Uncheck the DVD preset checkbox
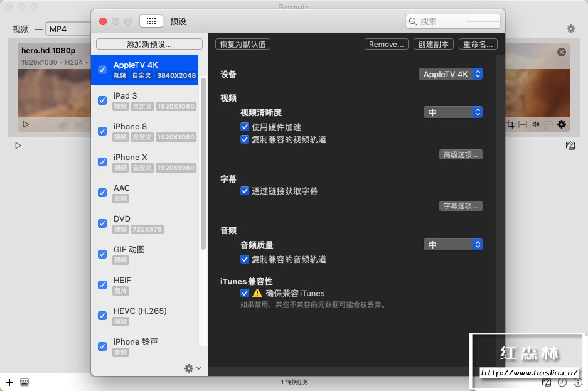This screenshot has width=588, height=391. pos(102,223)
